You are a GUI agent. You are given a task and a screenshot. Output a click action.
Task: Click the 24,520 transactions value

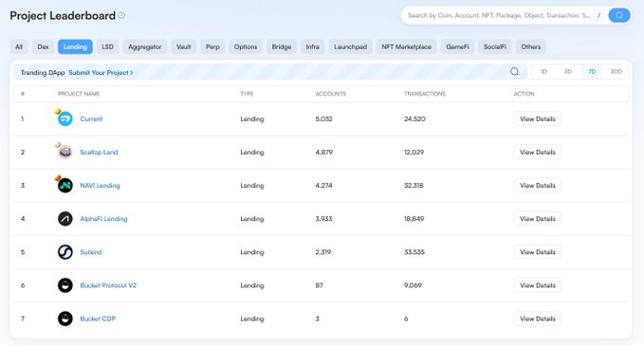[x=414, y=119]
